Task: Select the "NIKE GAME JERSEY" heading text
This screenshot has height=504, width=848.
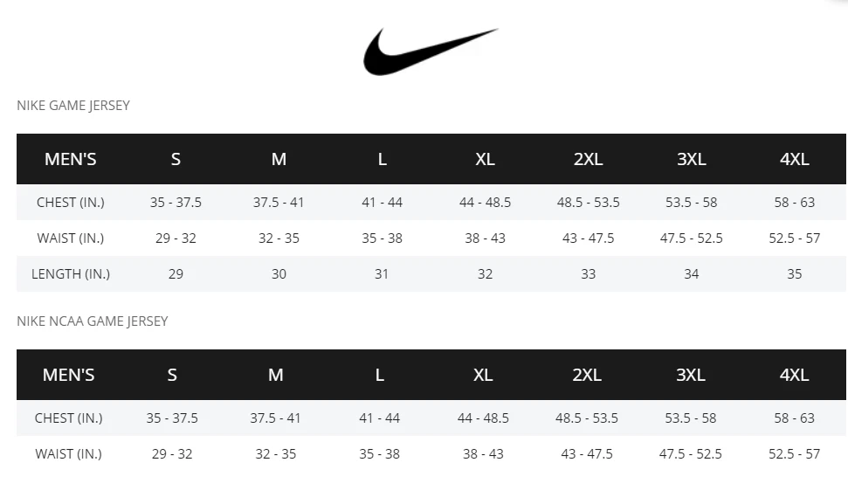Action: pos(73,106)
